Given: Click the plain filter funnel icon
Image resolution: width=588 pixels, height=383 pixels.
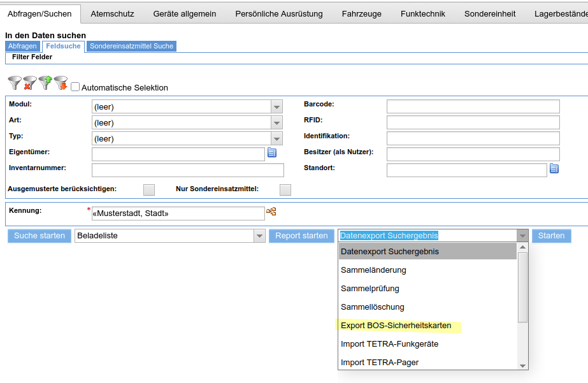Looking at the screenshot, I should [15, 83].
